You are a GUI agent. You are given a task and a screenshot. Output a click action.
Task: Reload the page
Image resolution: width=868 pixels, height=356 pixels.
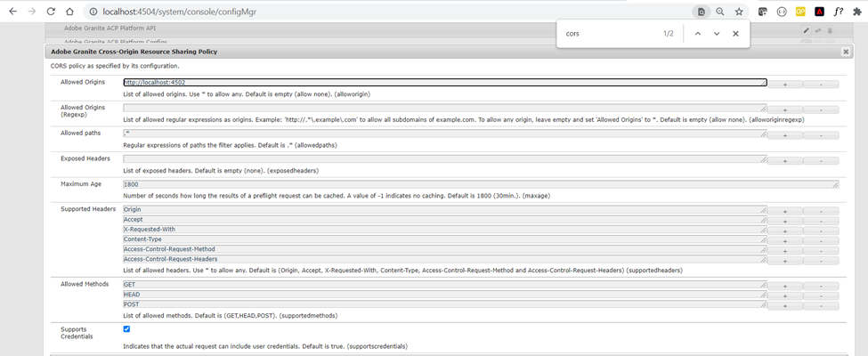click(51, 11)
